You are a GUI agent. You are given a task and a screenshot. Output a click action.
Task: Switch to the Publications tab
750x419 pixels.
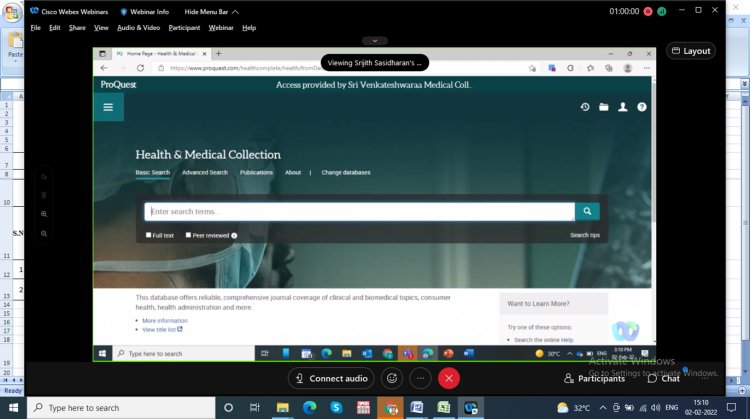[256, 172]
